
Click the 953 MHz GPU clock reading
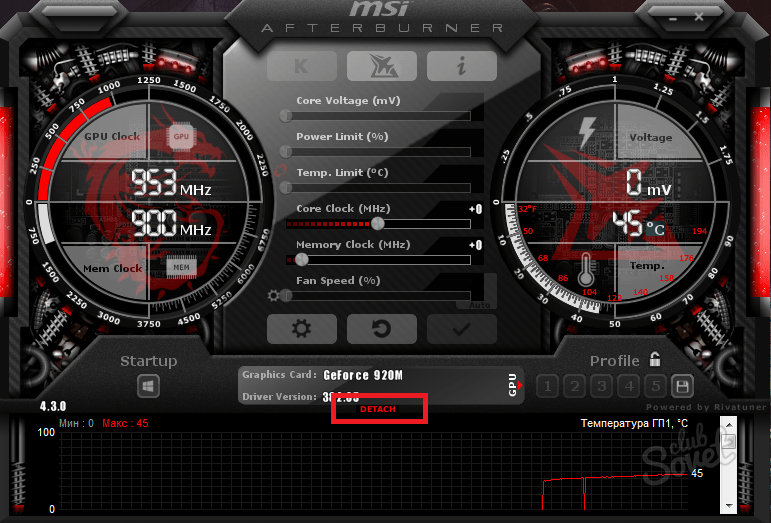170,182
